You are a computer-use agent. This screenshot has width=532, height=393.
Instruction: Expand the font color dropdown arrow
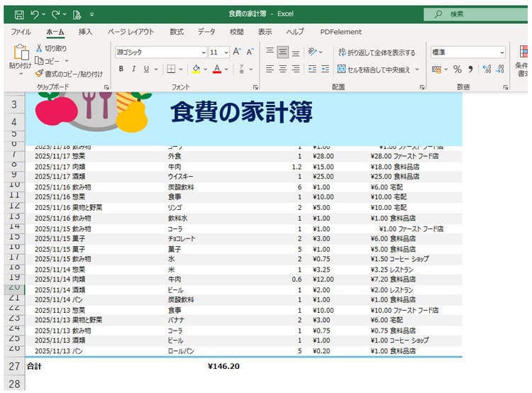(x=226, y=70)
